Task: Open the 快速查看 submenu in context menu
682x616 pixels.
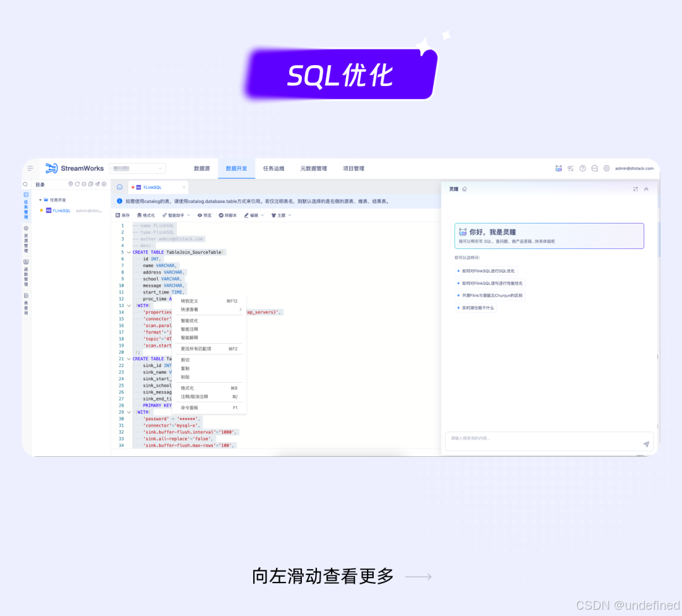Action: (x=209, y=310)
